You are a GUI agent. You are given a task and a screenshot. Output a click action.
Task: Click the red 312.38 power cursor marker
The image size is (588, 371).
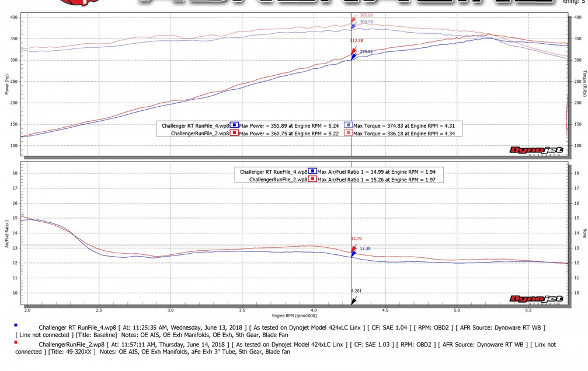tap(353, 50)
